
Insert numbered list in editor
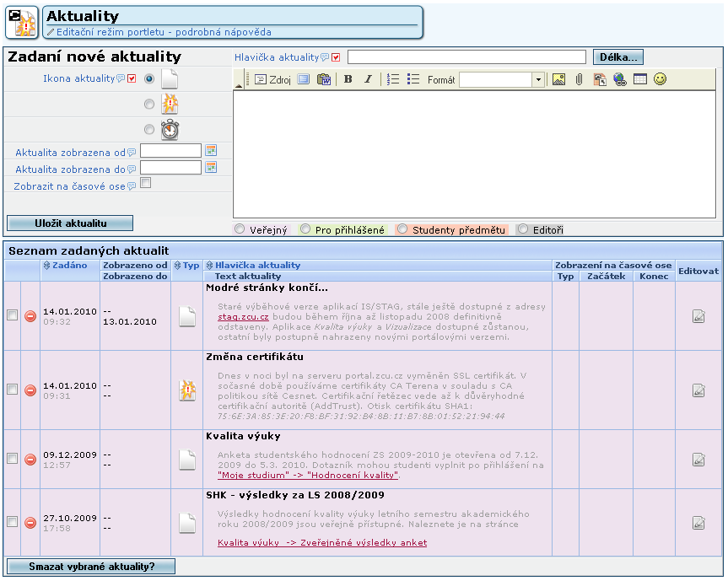point(393,79)
